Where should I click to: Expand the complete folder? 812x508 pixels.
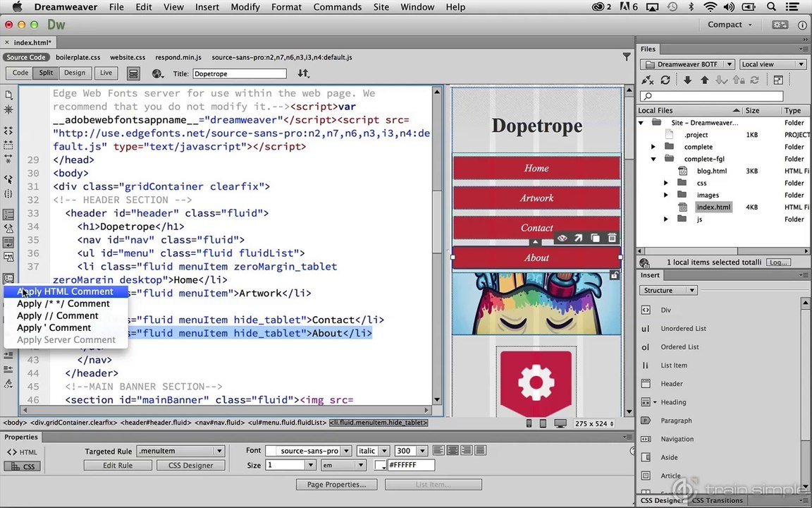(x=653, y=147)
